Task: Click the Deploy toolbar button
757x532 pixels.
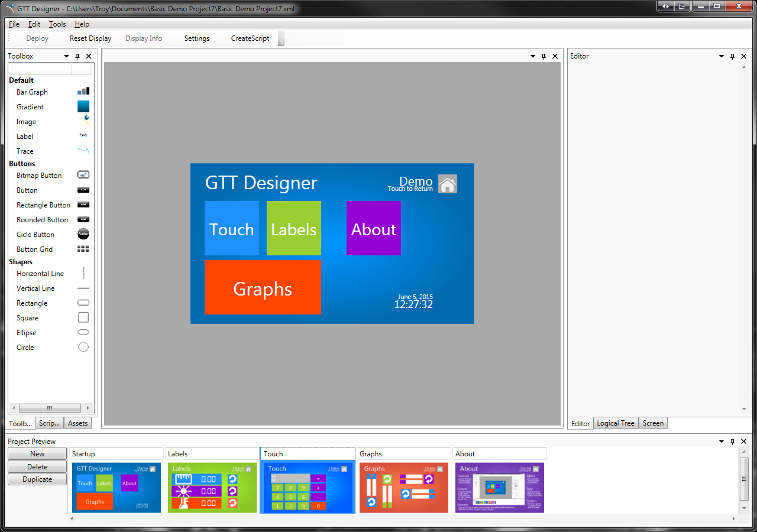Action: 37,38
